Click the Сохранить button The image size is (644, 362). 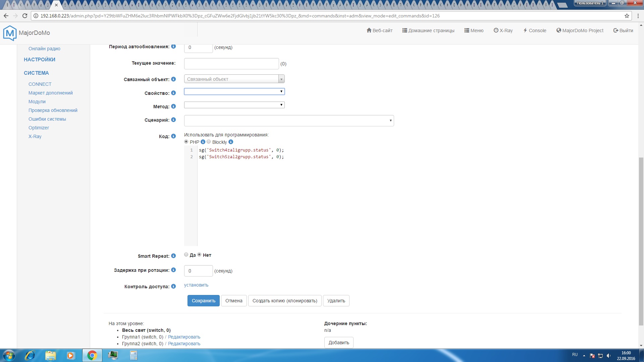pyautogui.click(x=203, y=301)
